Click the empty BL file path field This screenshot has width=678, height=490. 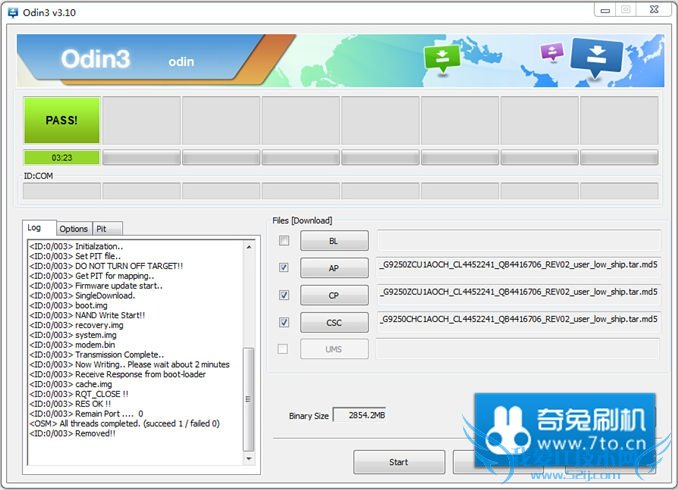pos(518,240)
